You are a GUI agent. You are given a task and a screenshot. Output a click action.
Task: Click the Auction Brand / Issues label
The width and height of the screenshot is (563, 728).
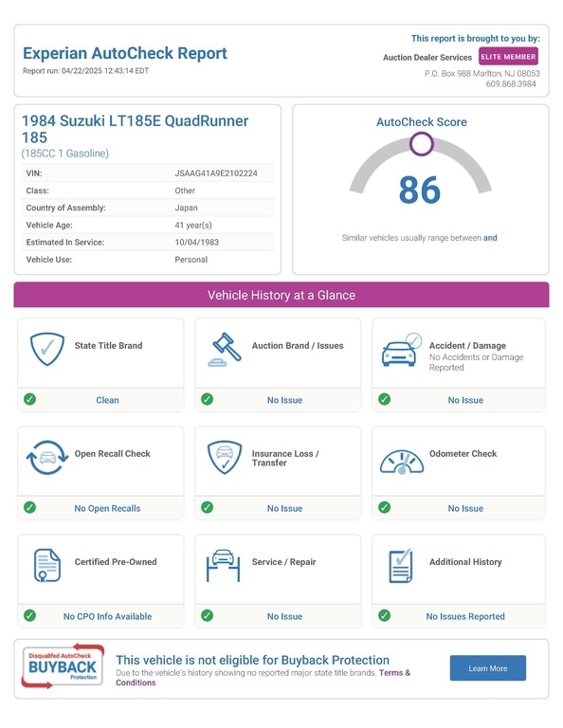coord(298,345)
